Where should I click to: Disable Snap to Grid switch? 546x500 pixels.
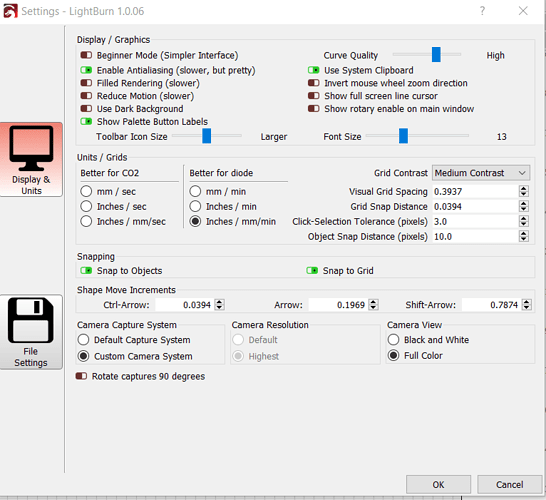point(312,271)
